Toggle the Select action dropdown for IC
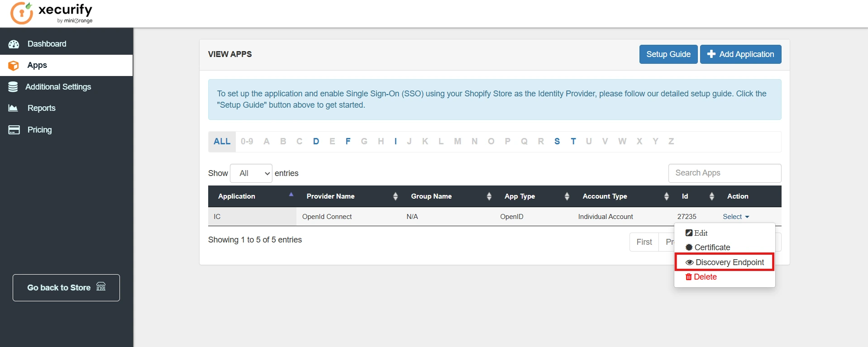Screen dimensions: 868x347 tap(736, 217)
